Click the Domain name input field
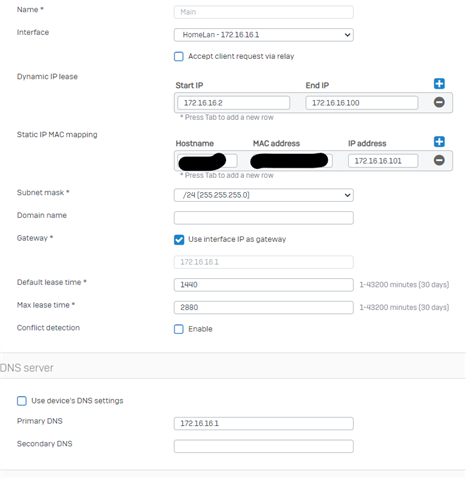This screenshot has height=479, width=466. point(263,218)
